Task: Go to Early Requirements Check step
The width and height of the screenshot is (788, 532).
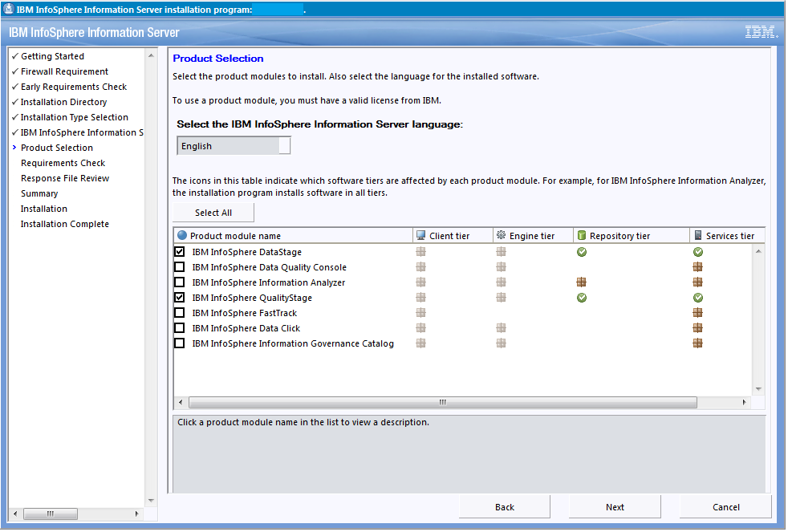Action: click(x=74, y=87)
